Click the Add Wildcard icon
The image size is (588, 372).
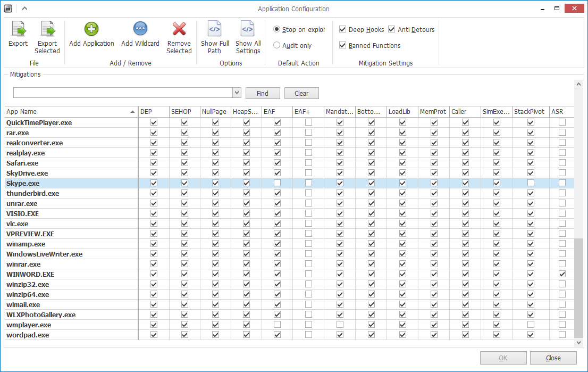point(140,29)
